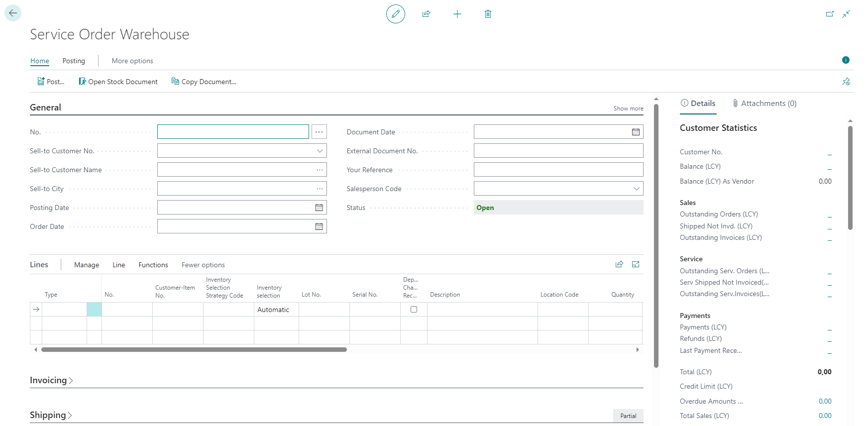868x426 pixels.
Task: Click the Lines horizontal scrollbar
Action: pos(194,350)
